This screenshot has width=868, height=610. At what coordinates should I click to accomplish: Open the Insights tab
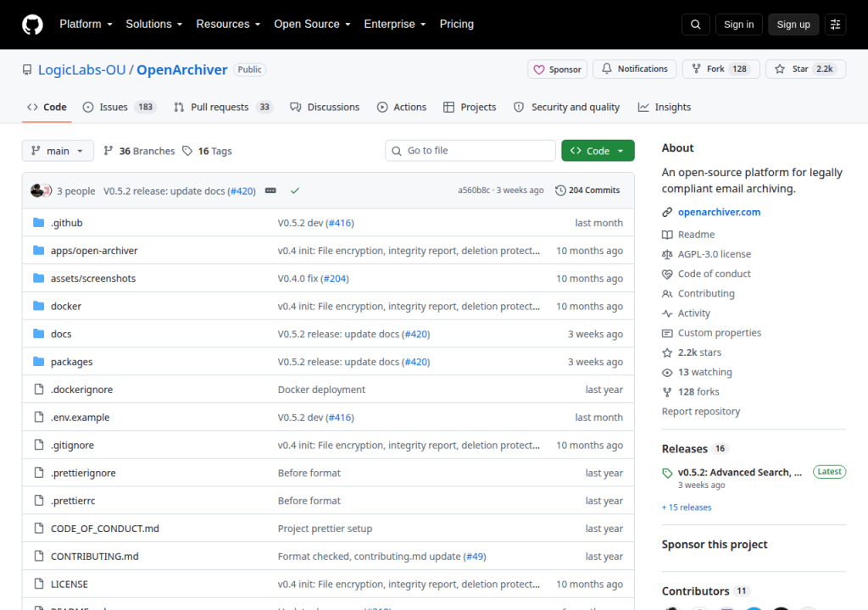pyautogui.click(x=665, y=107)
